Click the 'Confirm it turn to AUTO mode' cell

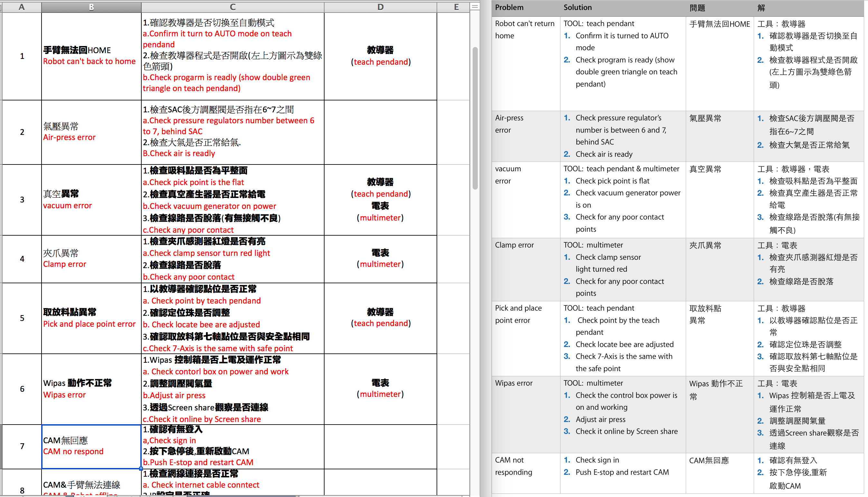coord(232,56)
